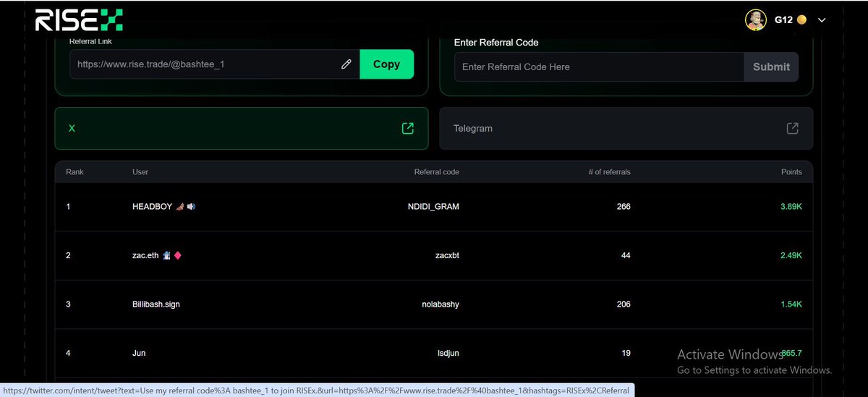Click the Points column header
The image size is (868, 397).
click(x=791, y=172)
